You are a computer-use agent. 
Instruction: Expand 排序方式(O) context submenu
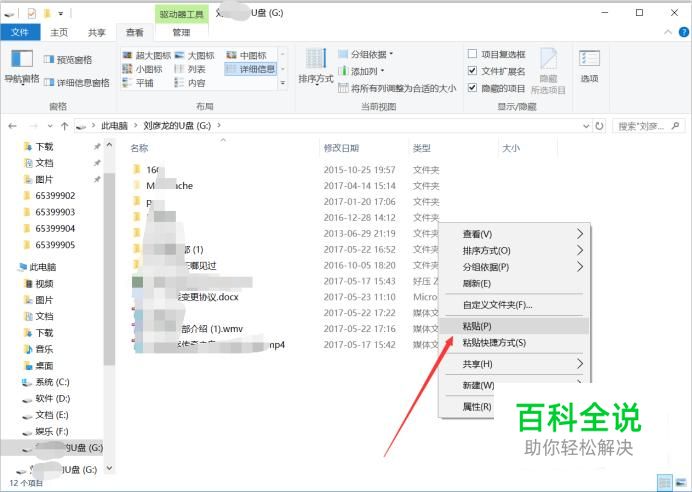(514, 251)
